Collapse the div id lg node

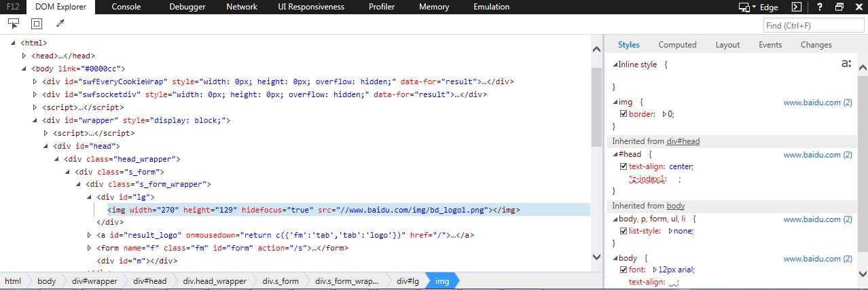pyautogui.click(x=90, y=197)
